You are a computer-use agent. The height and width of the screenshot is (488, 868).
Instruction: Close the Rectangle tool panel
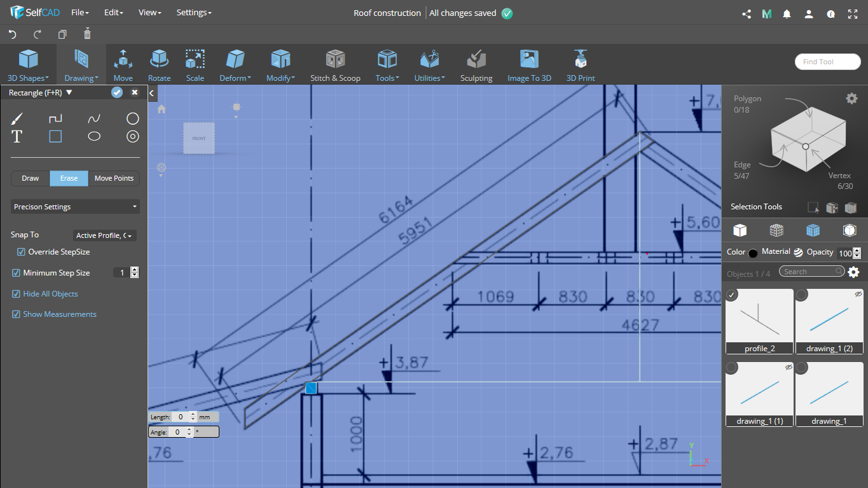[x=135, y=93]
